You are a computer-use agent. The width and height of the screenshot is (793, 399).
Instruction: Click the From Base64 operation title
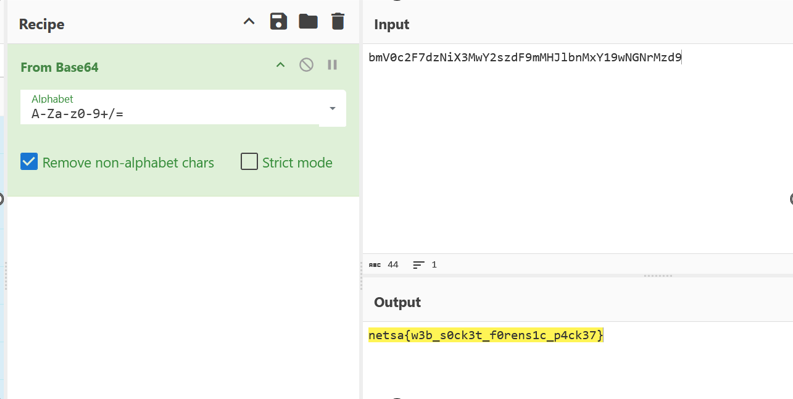pos(60,67)
